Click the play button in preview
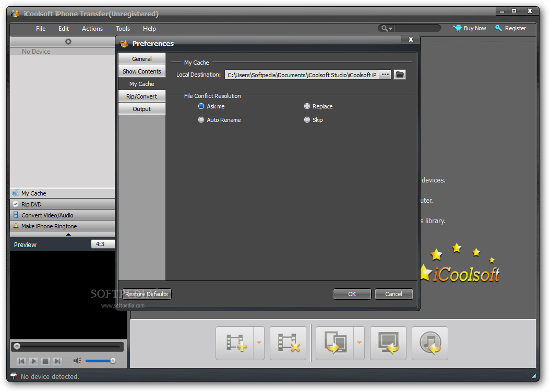 (34, 361)
